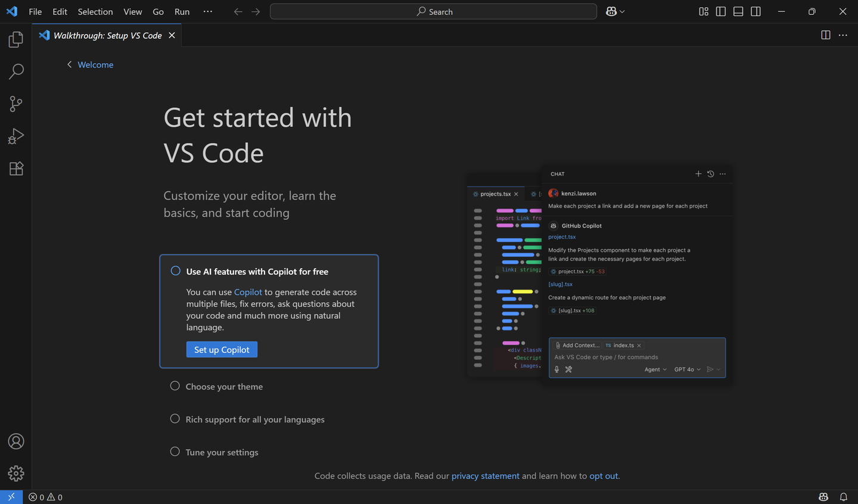Open the privacy statement link
Image resolution: width=858 pixels, height=504 pixels.
click(485, 475)
